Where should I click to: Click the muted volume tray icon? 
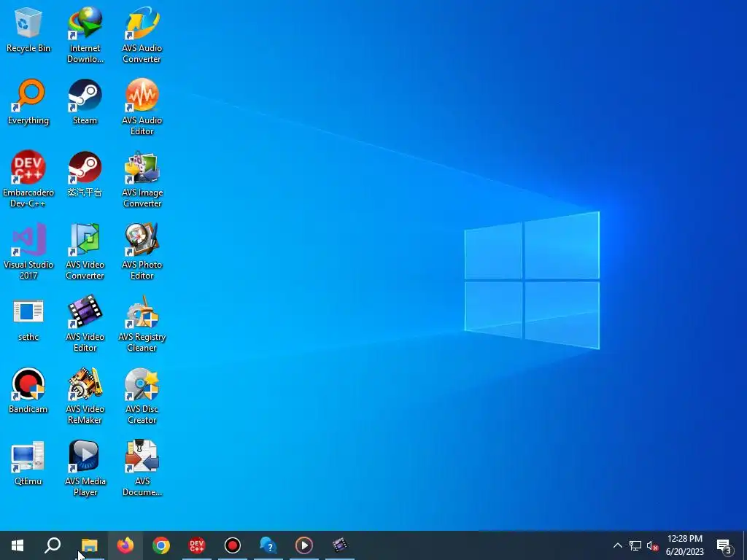tap(652, 545)
